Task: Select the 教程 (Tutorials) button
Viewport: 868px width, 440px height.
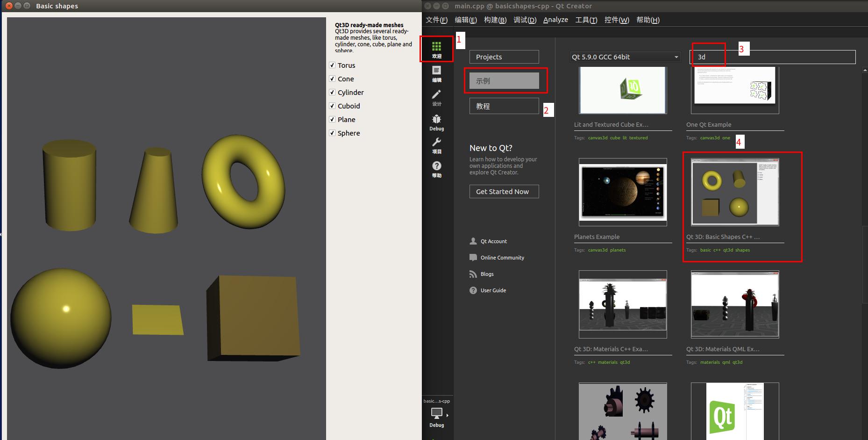Action: [x=504, y=106]
